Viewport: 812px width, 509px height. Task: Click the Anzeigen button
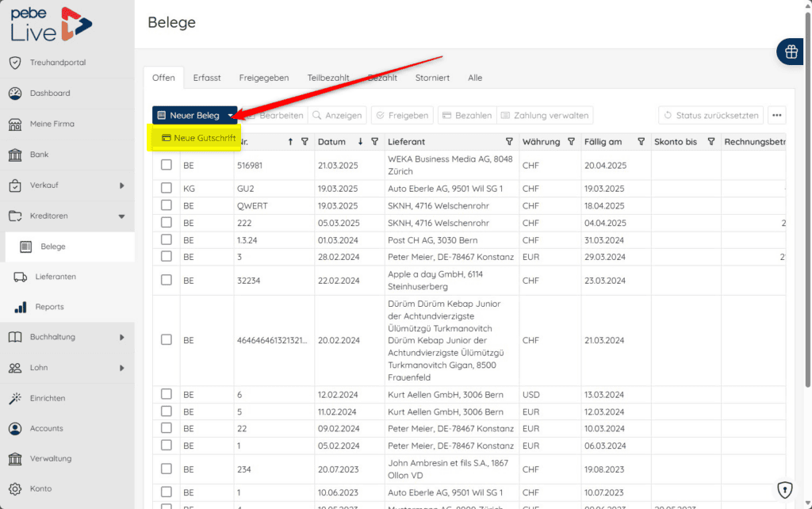[337, 116]
